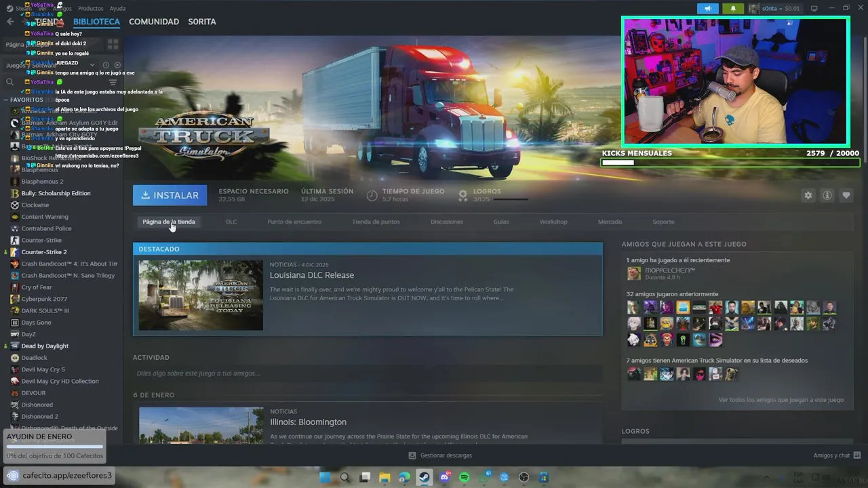The width and height of the screenshot is (868, 488).
Task: Click the blue INSTALAR button
Action: point(170,195)
